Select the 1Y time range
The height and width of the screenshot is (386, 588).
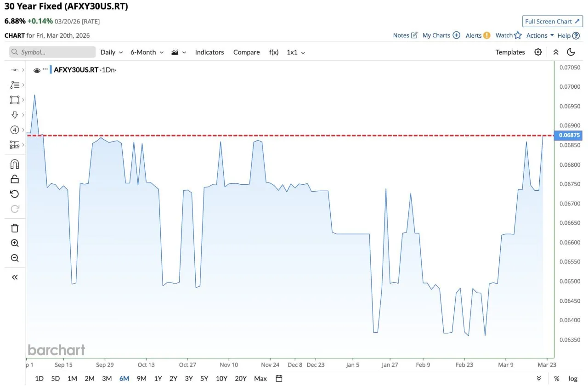(x=158, y=379)
